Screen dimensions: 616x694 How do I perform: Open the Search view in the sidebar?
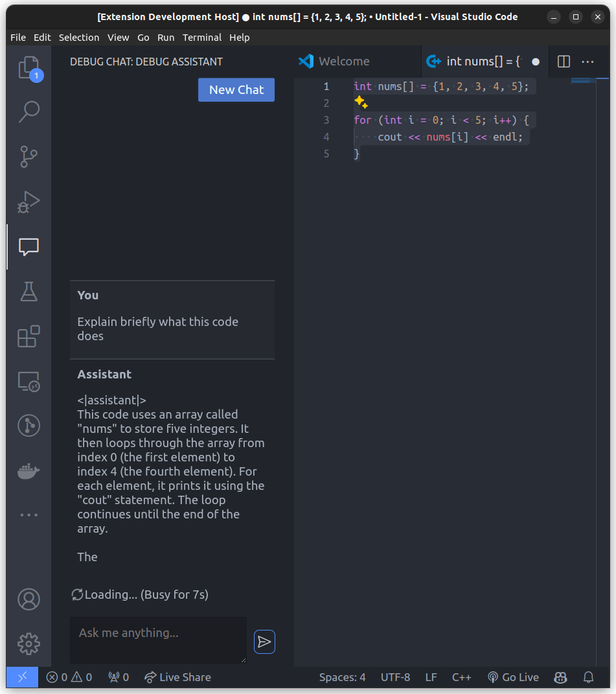29,111
